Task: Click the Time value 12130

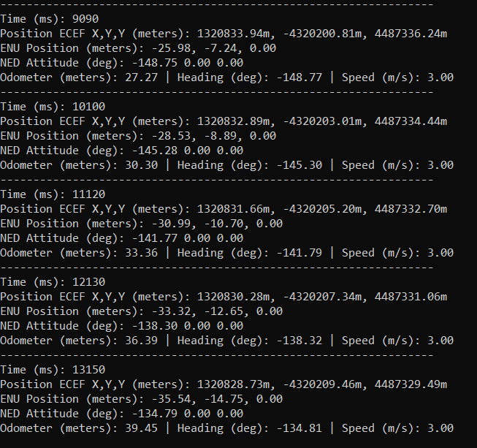Action: pyautogui.click(x=89, y=282)
